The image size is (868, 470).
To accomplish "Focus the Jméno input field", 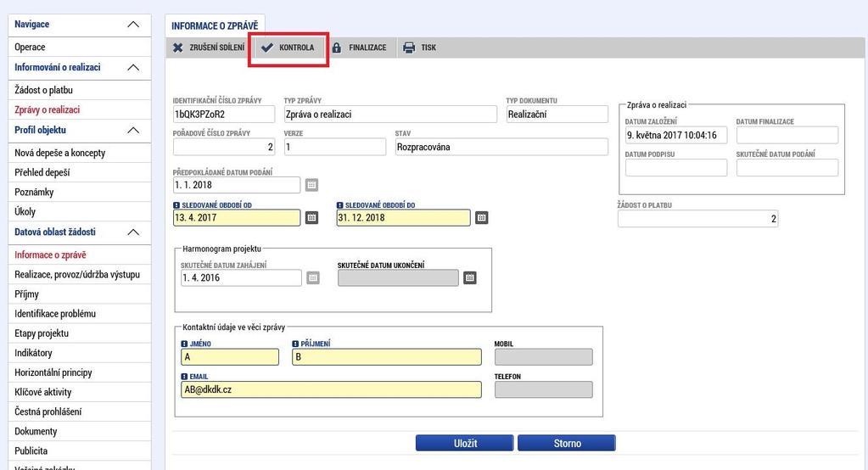I will pyautogui.click(x=230, y=357).
